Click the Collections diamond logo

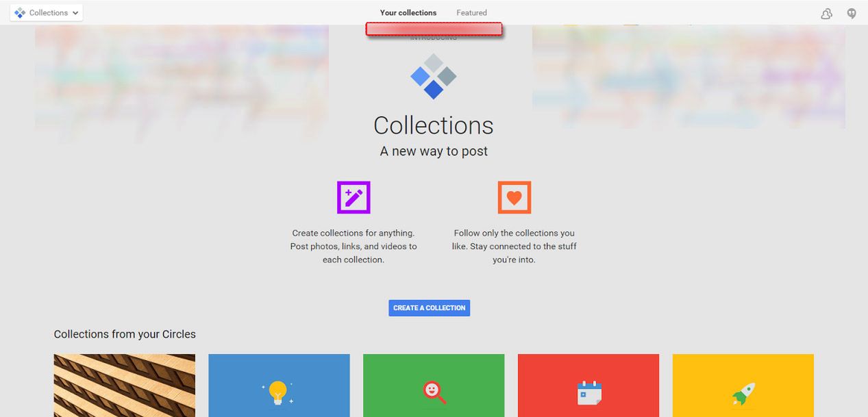[x=433, y=76]
